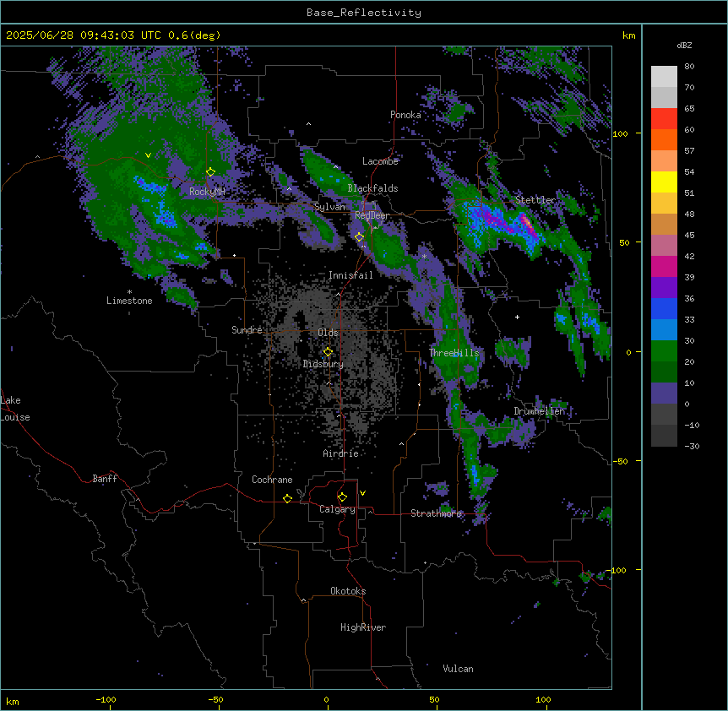Click the Limestone label
Screen dimensions: 728x711
[x=129, y=301]
